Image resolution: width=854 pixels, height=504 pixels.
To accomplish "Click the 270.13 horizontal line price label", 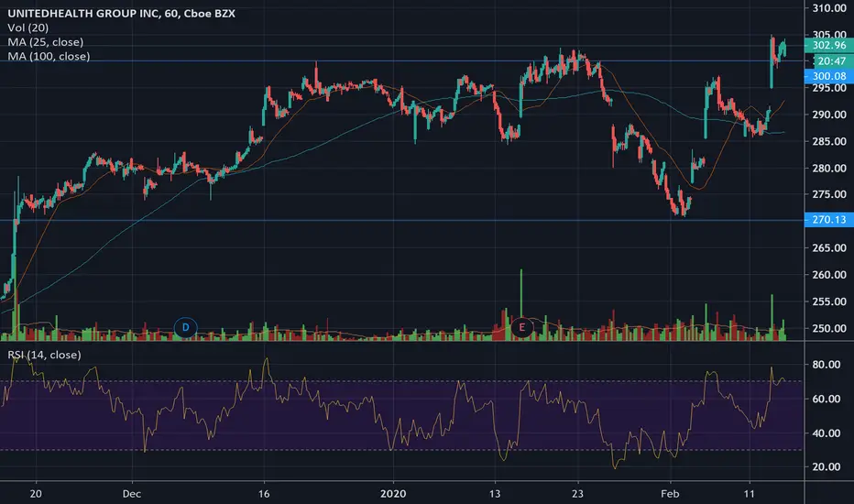I will pos(829,220).
